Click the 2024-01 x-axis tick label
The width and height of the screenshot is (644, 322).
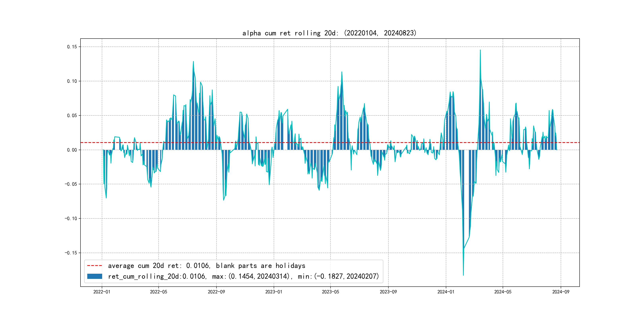tap(446, 292)
